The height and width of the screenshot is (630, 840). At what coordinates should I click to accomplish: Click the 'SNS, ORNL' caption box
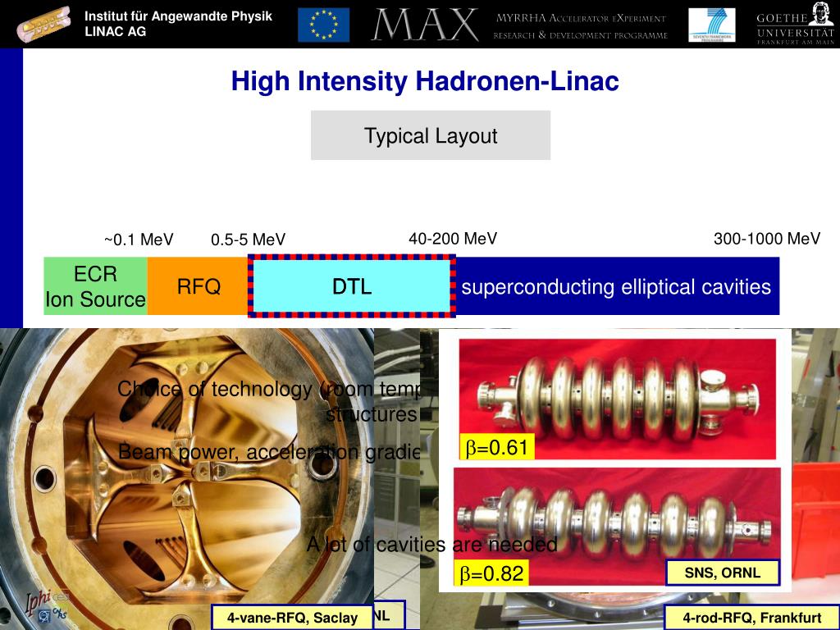pos(722,573)
